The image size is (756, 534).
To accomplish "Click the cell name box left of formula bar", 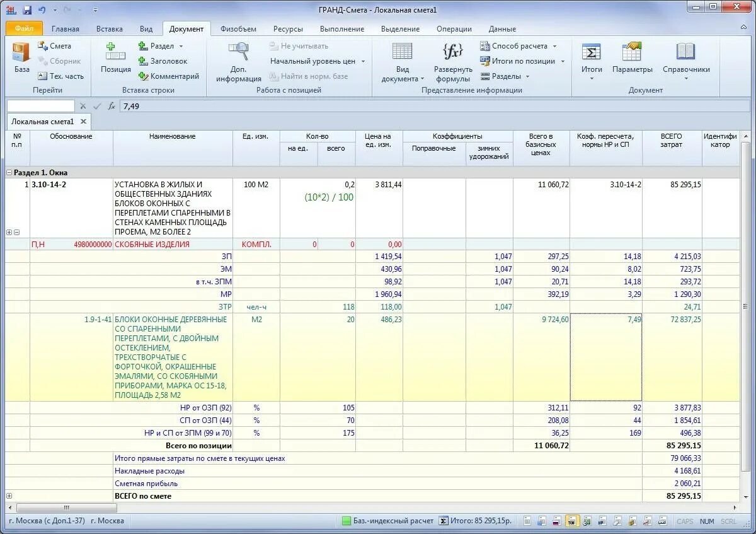I will coord(40,106).
